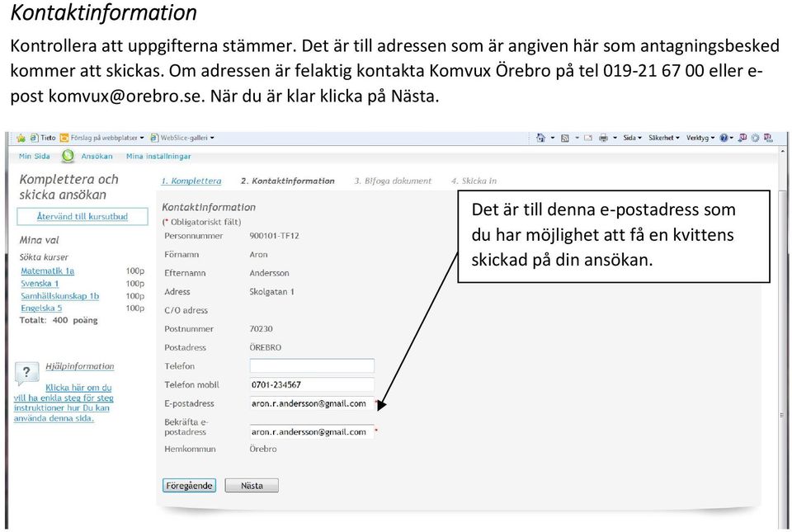Click the Postadress value ÖREBRO
792x532 pixels.
(265, 347)
